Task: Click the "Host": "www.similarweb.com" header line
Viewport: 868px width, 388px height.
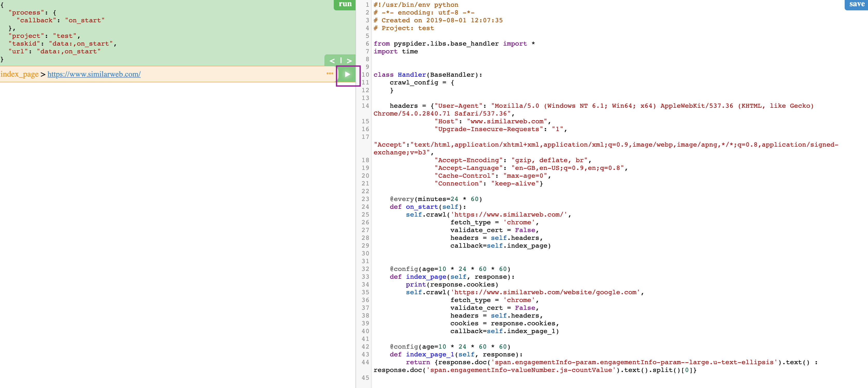Action: pyautogui.click(x=492, y=121)
